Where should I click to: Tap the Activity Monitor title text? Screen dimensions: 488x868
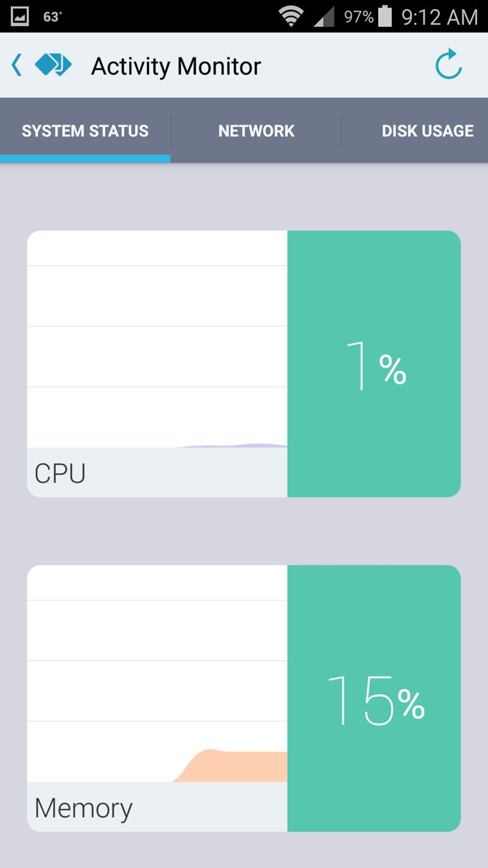click(176, 66)
